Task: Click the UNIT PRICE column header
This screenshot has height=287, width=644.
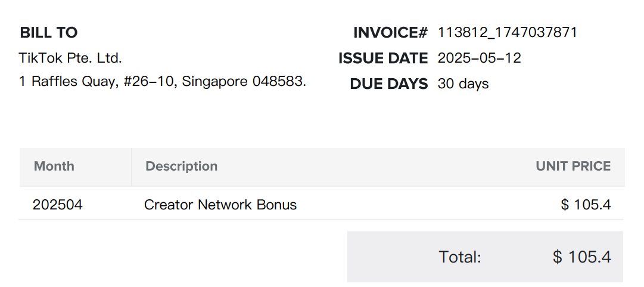Action: click(x=573, y=166)
